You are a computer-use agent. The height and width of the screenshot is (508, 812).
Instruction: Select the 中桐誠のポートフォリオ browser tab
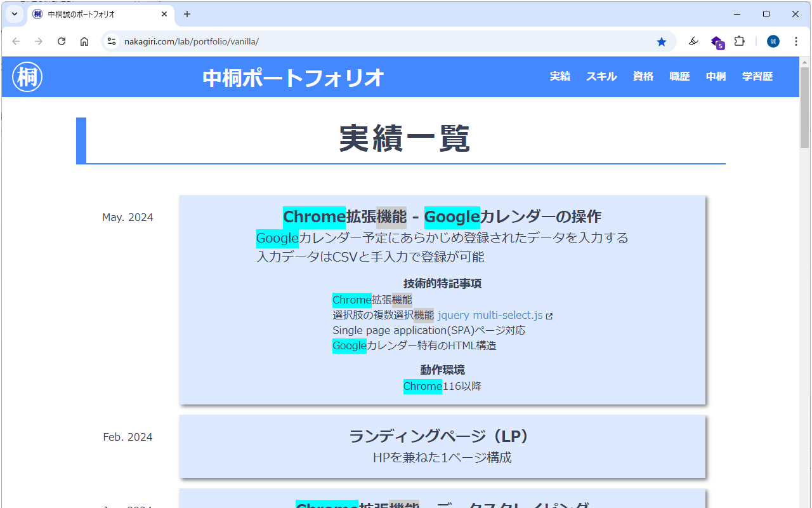pyautogui.click(x=101, y=14)
